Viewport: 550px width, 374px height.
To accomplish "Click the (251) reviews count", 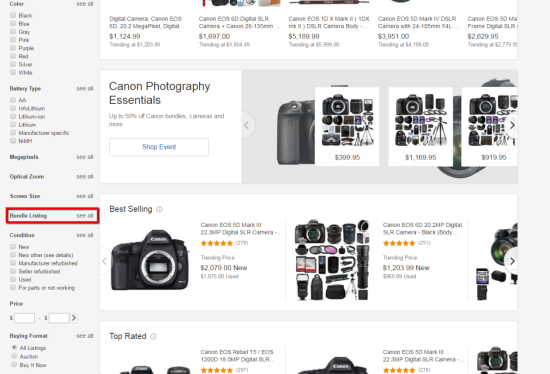I will coord(424,243).
